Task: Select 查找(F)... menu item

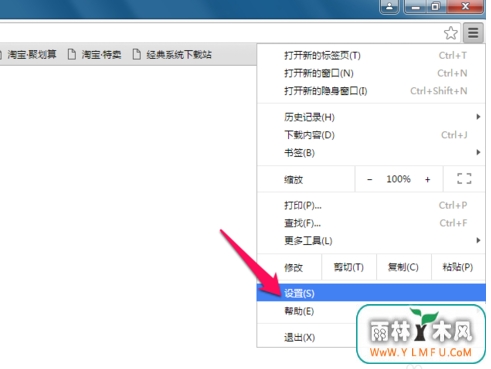Action: point(371,223)
